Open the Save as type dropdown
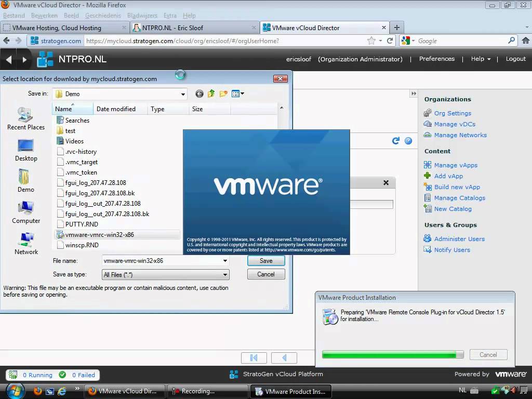 (225, 274)
